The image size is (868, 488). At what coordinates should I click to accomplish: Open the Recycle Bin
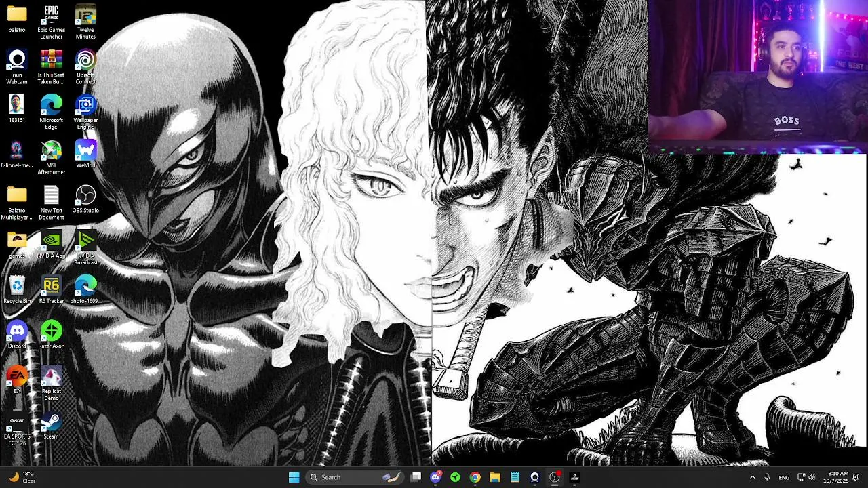17,290
